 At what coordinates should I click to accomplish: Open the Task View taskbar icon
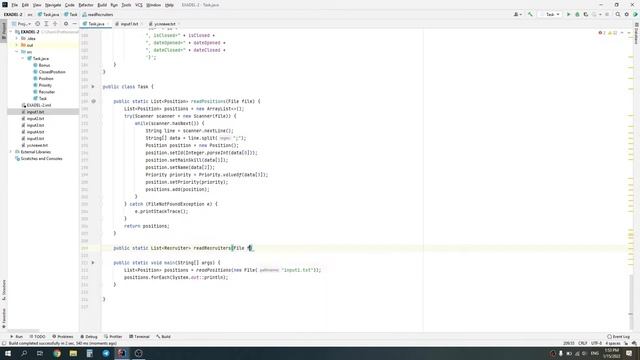[40, 353]
